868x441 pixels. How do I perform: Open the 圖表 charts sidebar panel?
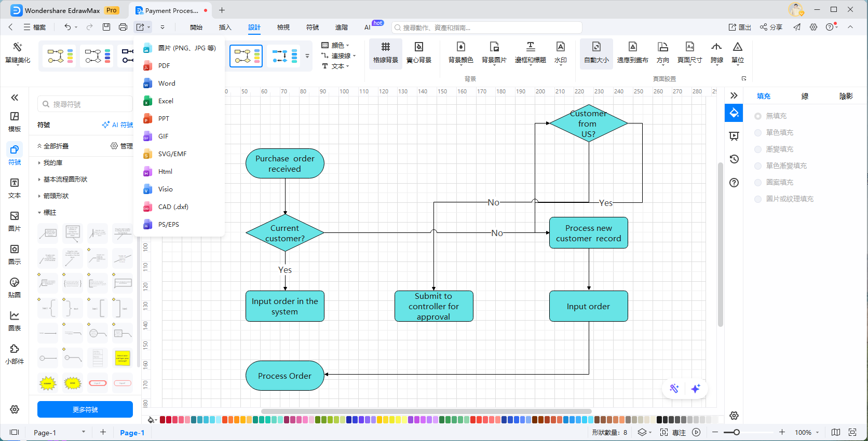(x=15, y=321)
